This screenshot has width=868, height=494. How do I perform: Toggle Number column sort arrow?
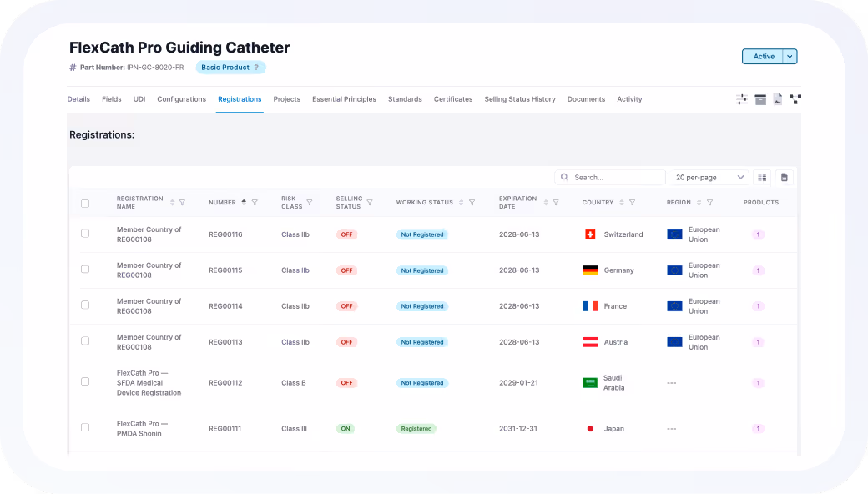tap(244, 202)
